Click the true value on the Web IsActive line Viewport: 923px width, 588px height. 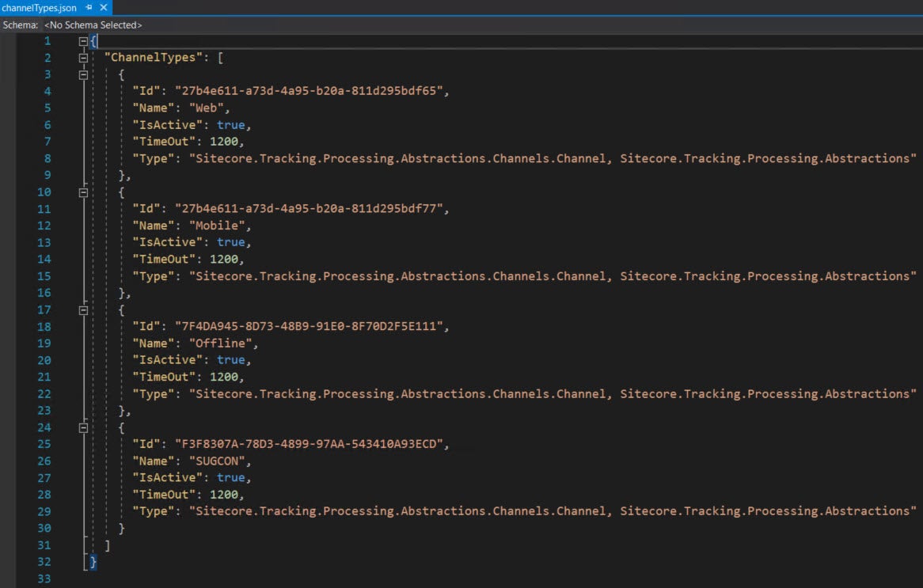(230, 124)
